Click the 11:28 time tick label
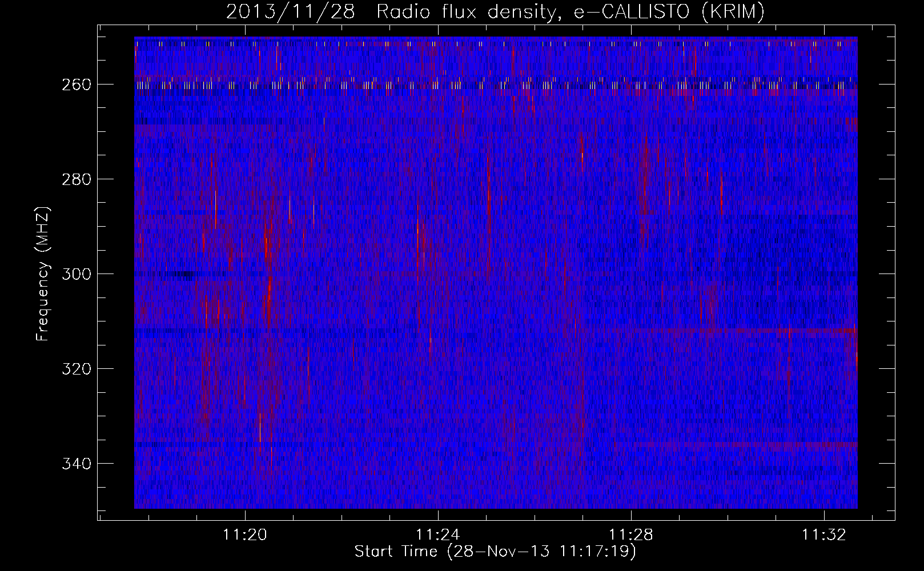This screenshot has height=571, width=924. tap(631, 534)
